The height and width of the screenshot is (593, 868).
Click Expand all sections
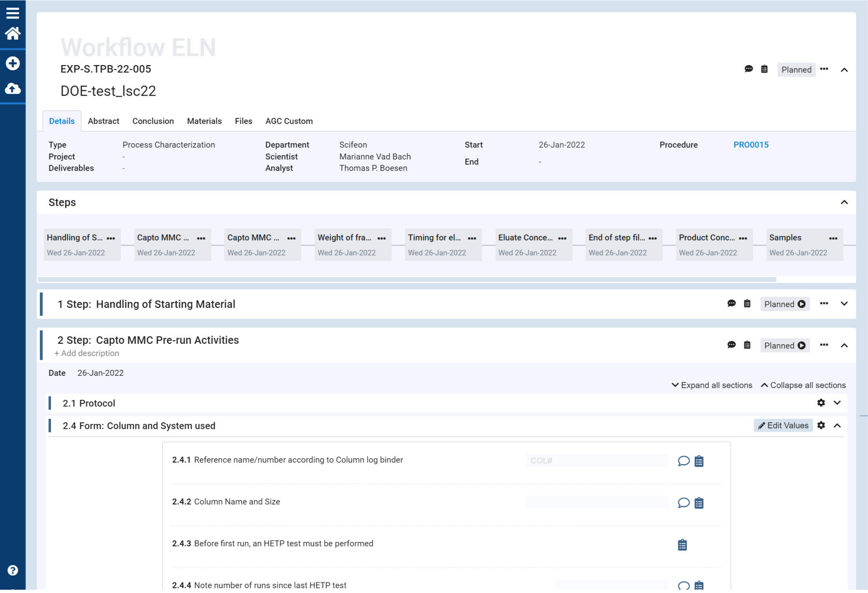(712, 385)
